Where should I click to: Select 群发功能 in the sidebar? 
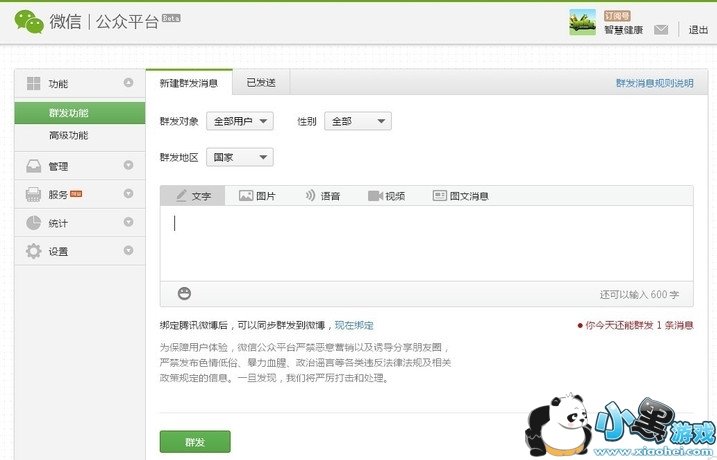80,113
